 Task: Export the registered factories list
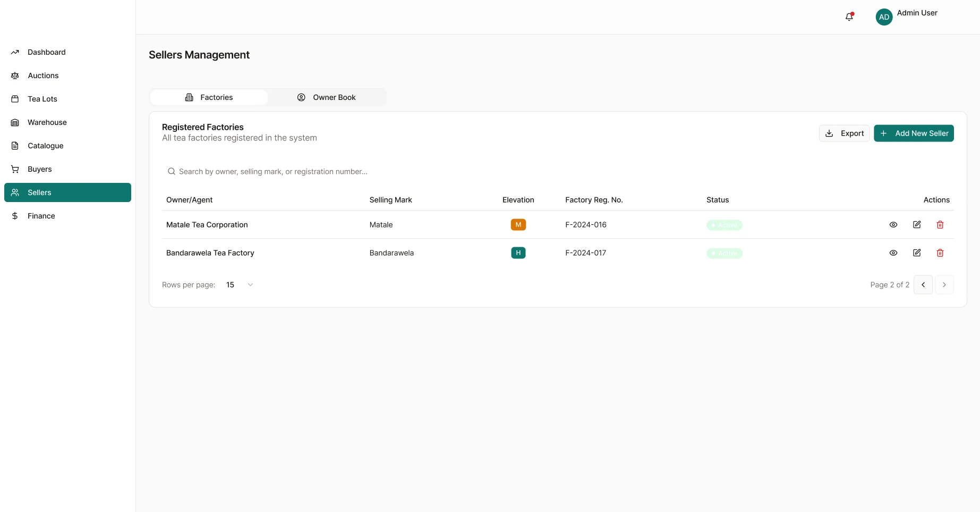(844, 133)
